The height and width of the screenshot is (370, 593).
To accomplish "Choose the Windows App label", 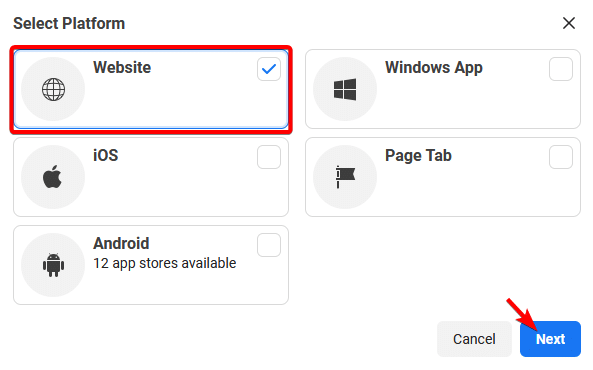I will pyautogui.click(x=434, y=68).
